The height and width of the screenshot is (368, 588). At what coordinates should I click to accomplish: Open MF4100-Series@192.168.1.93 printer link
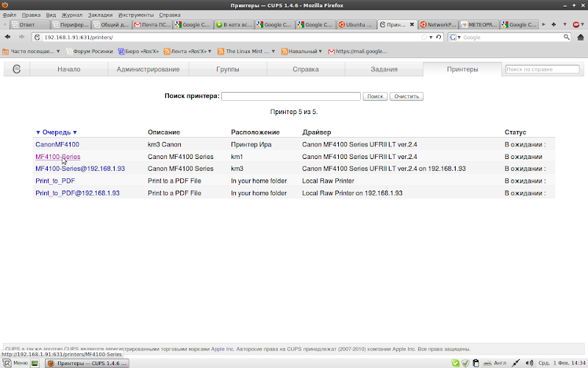point(80,169)
